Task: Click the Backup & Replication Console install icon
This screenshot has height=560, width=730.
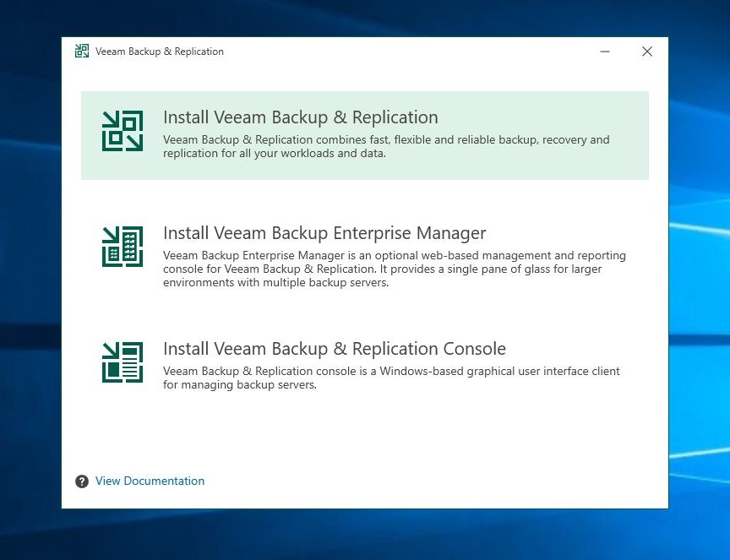Action: [x=123, y=362]
